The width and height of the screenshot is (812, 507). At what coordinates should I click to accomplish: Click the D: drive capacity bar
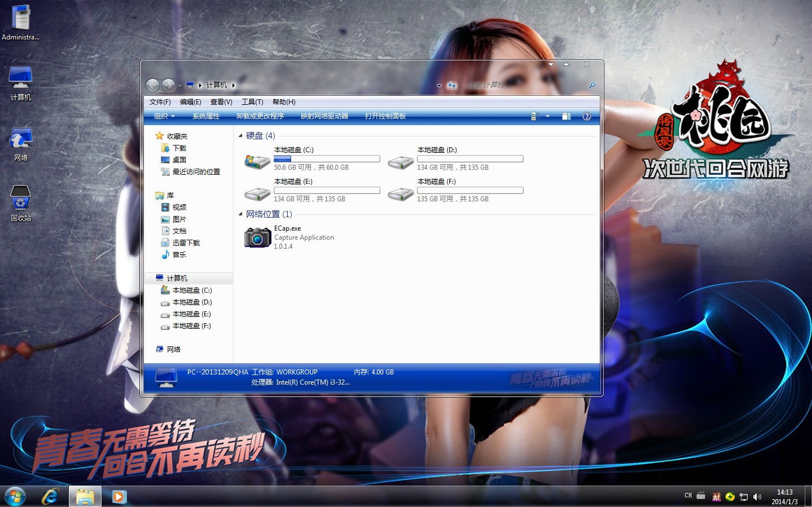coord(470,159)
